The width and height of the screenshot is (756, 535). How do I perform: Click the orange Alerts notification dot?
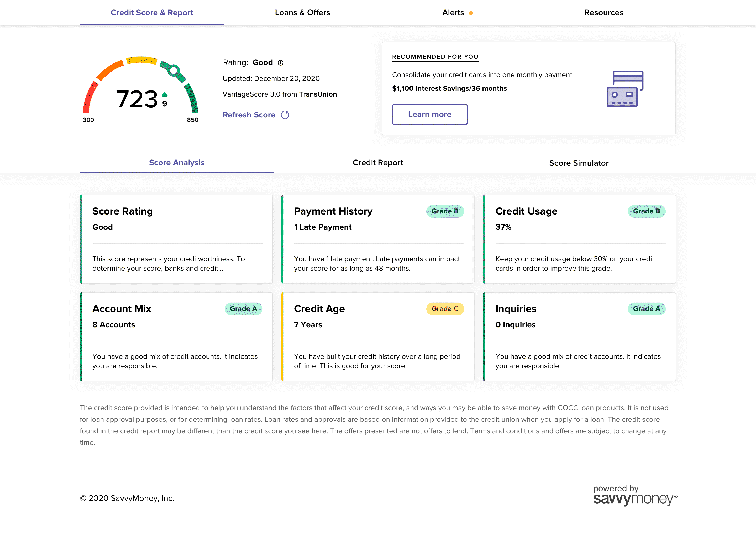click(471, 13)
